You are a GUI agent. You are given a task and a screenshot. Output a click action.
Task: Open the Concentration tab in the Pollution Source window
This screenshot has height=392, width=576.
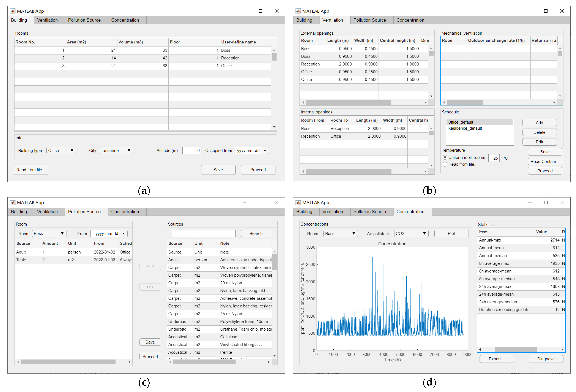[x=125, y=212]
